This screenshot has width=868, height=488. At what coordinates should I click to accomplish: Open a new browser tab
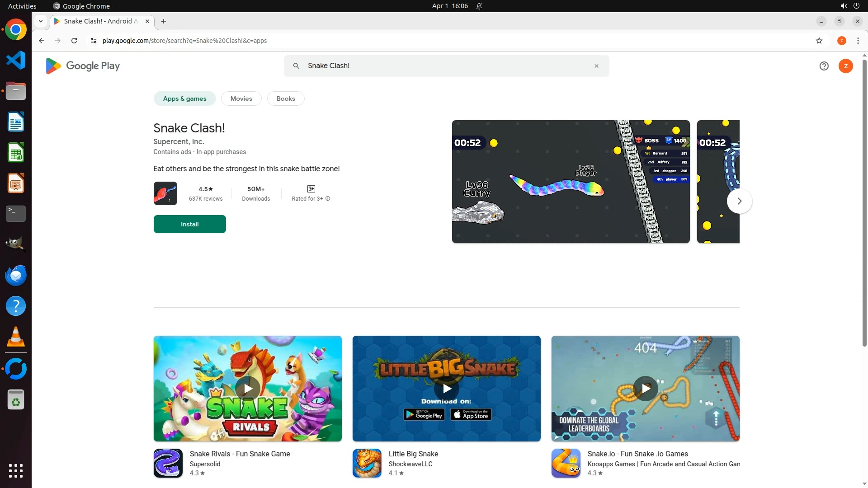pos(164,21)
